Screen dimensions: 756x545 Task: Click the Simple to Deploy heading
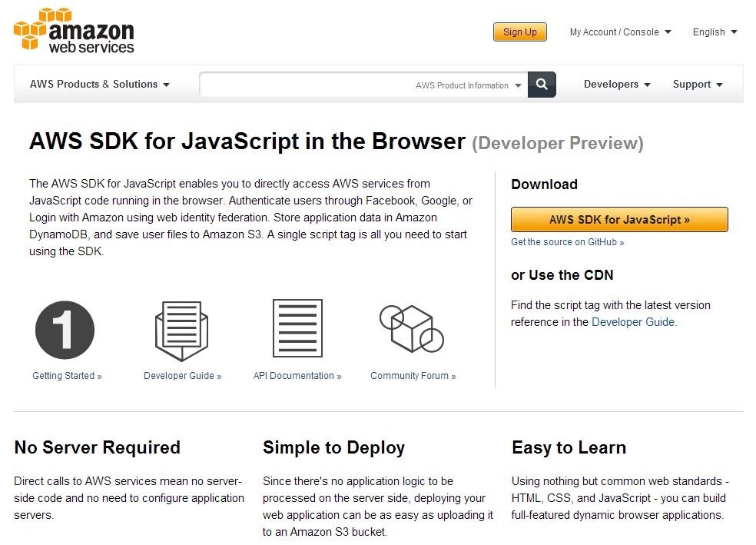point(333,447)
